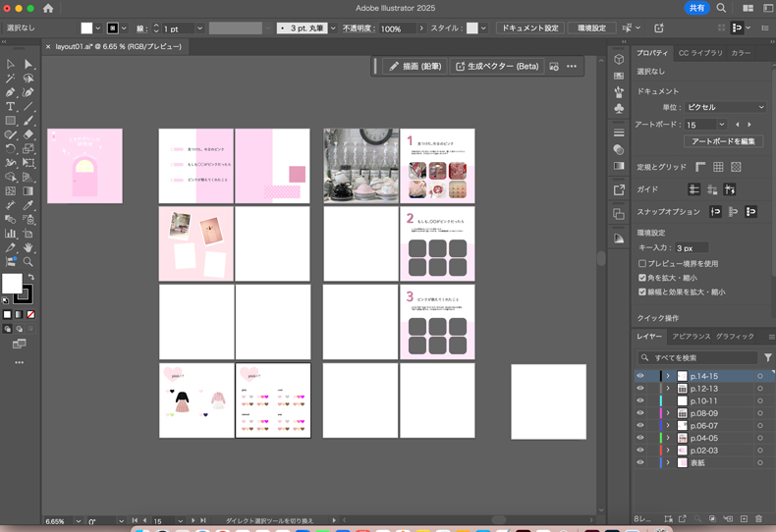Open the 単位 units dropdown
The height and width of the screenshot is (532, 776).
[725, 107]
